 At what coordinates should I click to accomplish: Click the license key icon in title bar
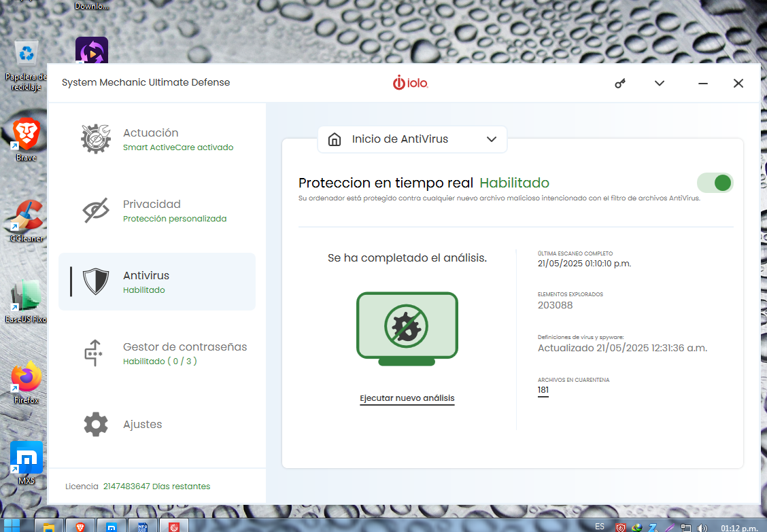619,84
